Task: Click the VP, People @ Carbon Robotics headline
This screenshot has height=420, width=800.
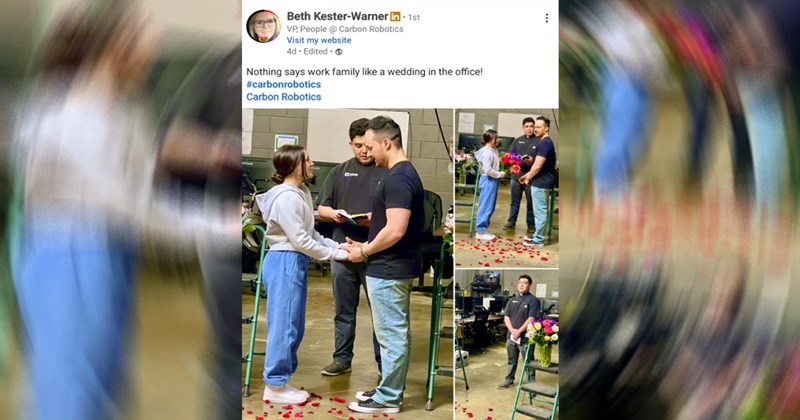Action: 345,29
